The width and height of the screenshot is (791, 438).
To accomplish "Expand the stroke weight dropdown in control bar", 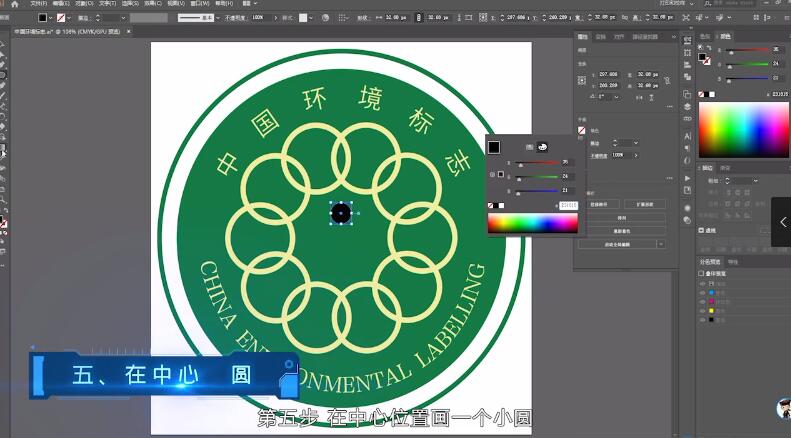I will [x=123, y=18].
